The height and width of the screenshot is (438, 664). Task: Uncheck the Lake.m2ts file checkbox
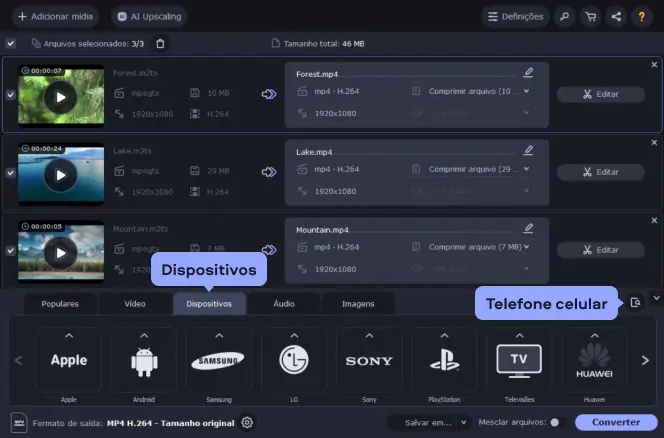click(11, 172)
